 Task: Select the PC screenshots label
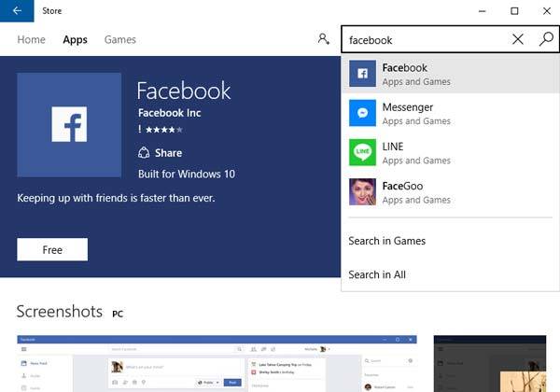coord(118,314)
